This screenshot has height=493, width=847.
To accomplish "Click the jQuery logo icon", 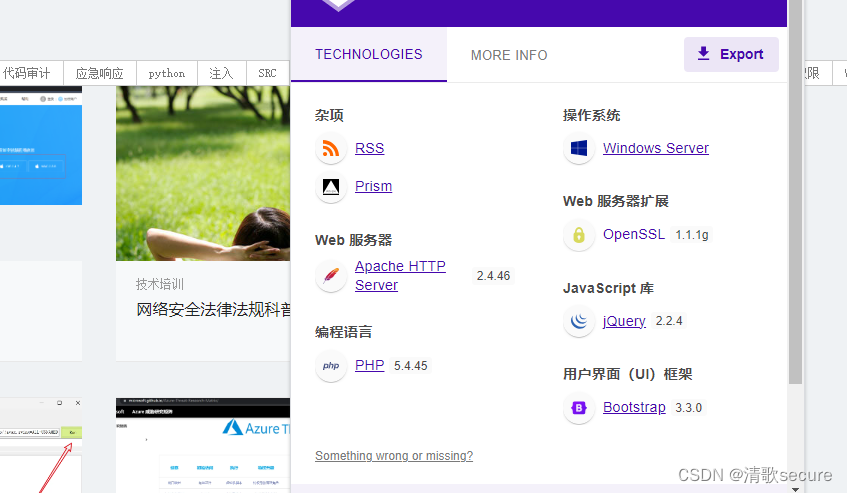I will click(x=579, y=321).
